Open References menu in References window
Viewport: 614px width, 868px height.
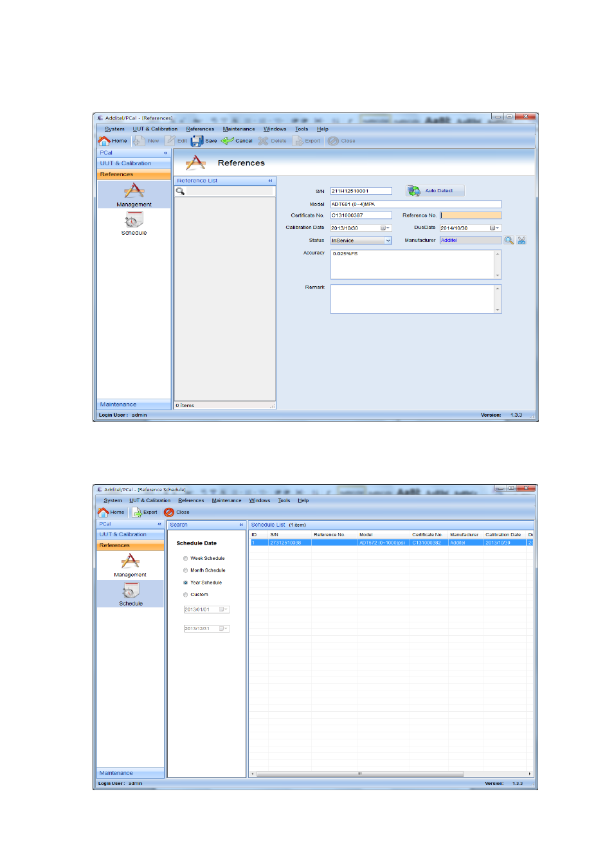(200, 129)
